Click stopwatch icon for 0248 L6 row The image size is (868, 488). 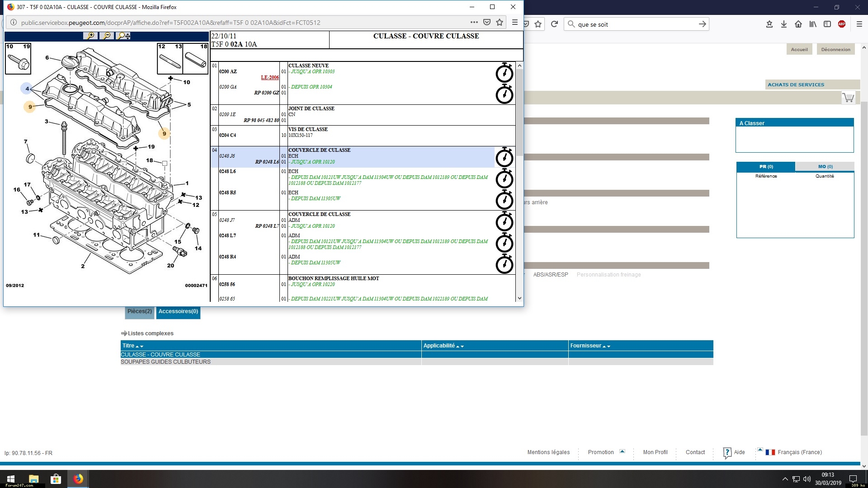click(x=504, y=179)
